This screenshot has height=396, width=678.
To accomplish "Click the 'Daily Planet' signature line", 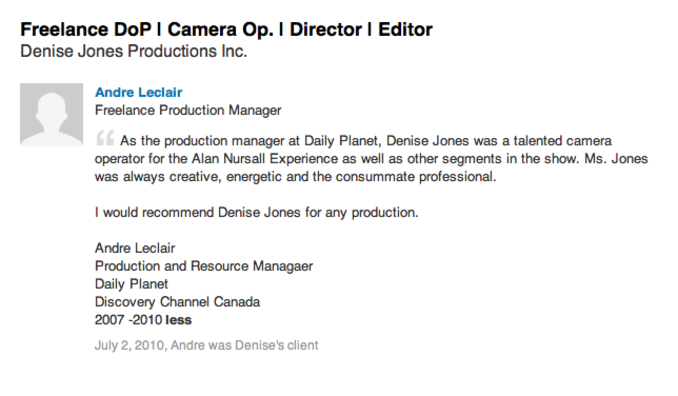I will click(131, 284).
